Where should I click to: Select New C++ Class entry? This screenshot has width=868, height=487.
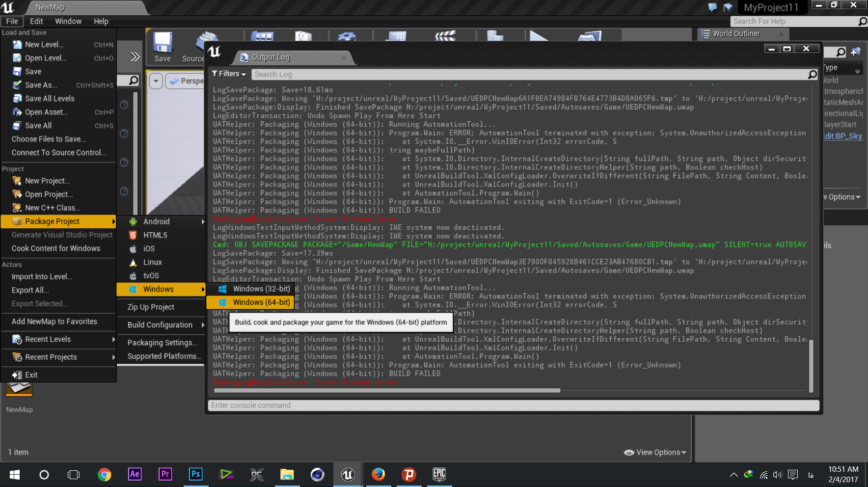tap(58, 208)
